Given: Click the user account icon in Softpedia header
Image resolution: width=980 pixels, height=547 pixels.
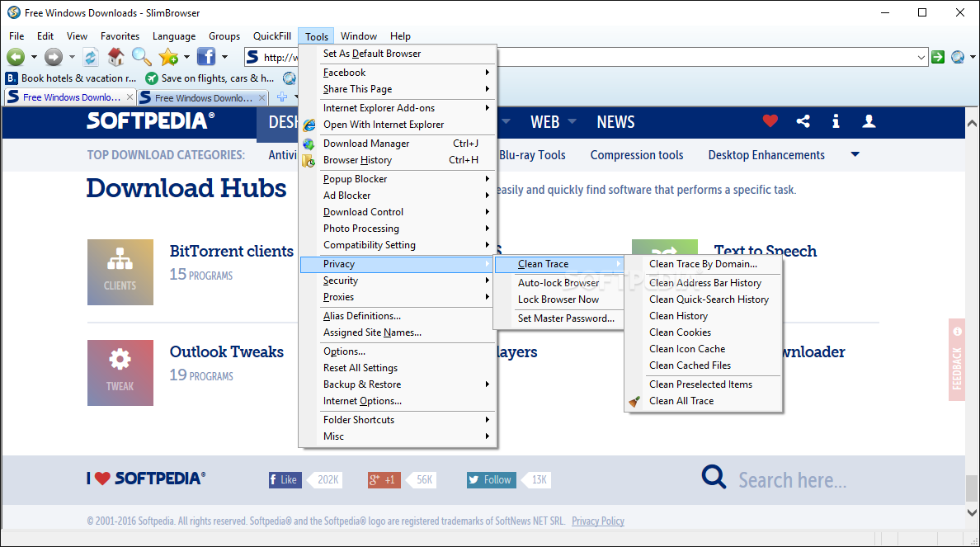Looking at the screenshot, I should click(x=869, y=121).
